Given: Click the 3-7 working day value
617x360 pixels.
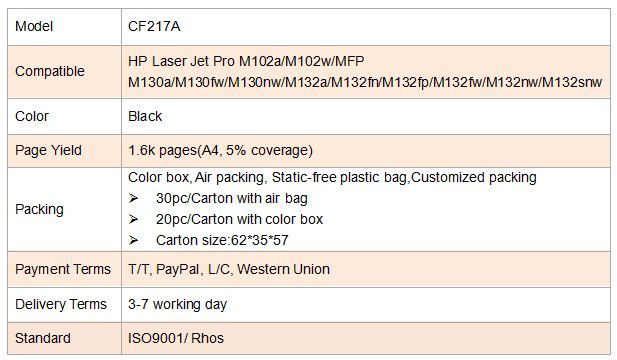Looking at the screenshot, I should [x=178, y=304].
